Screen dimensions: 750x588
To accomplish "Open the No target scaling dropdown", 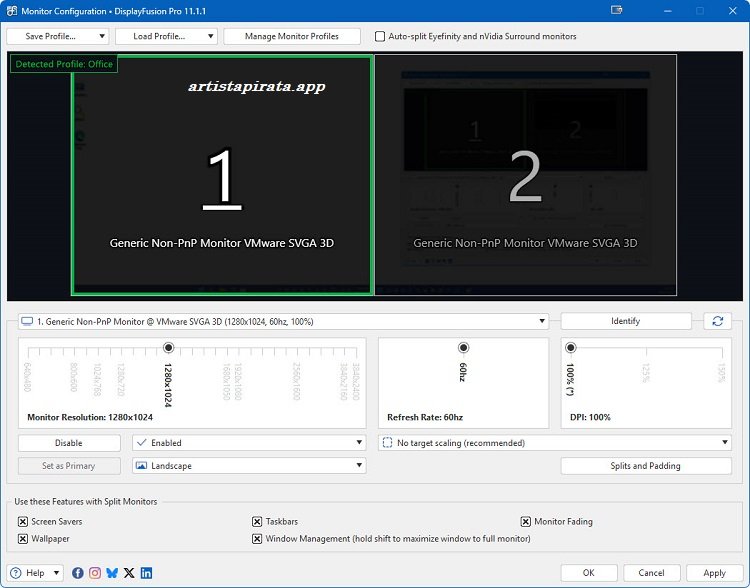I will tap(555, 443).
